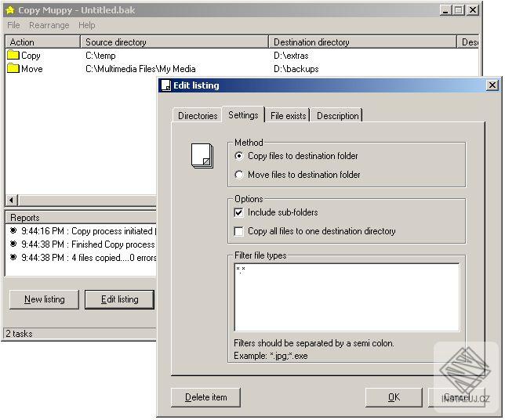The width and height of the screenshot is (505, 420).
Task: Select Move files to destination folder option
Action: point(239,175)
